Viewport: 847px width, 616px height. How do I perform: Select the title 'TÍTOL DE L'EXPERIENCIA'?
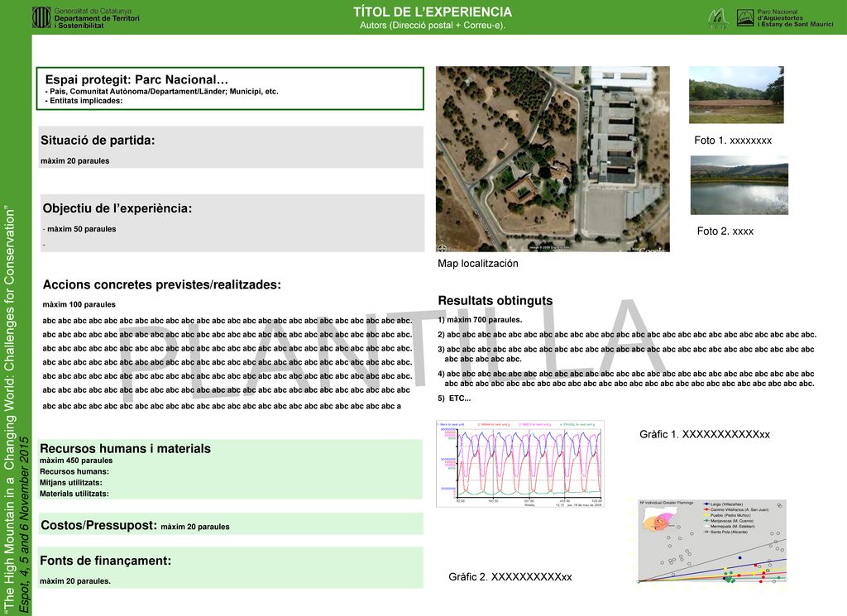tap(433, 12)
